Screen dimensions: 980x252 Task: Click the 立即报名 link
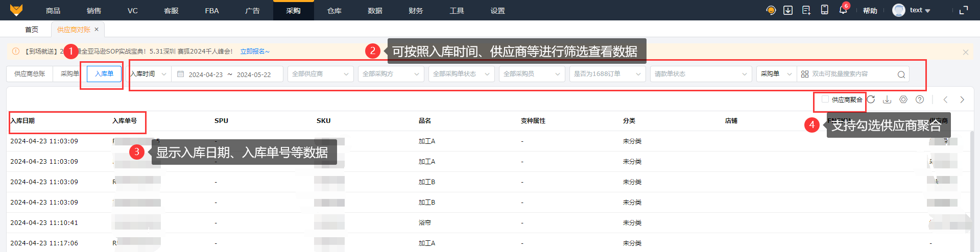tap(255, 52)
